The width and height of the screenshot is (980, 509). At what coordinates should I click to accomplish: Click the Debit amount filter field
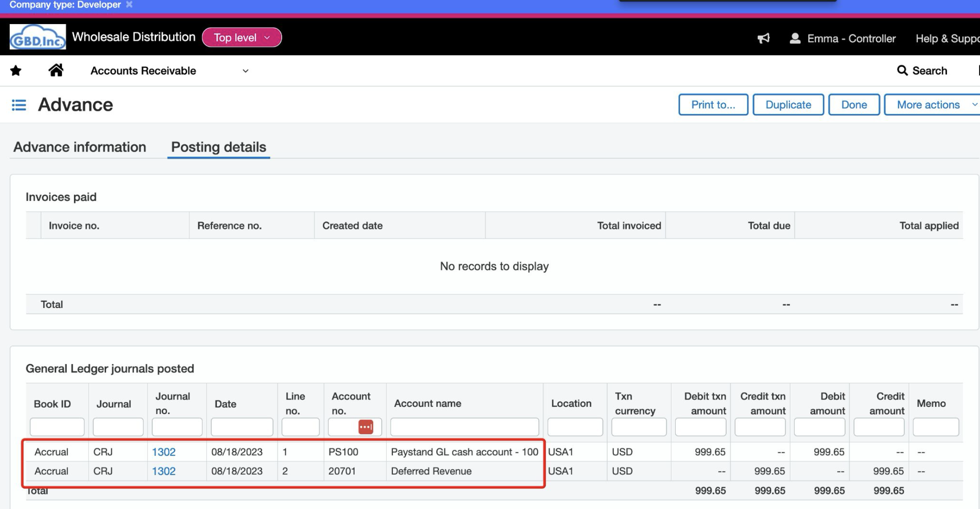tap(820, 427)
